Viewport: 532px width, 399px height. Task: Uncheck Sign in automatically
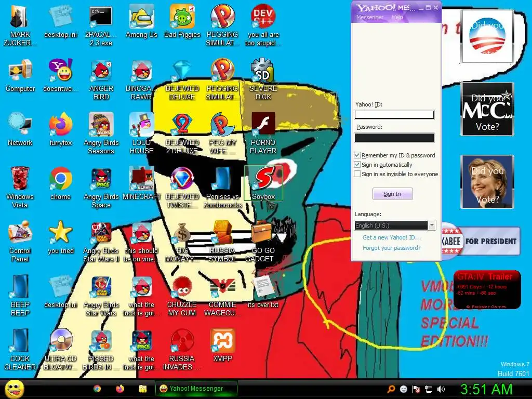coord(357,165)
